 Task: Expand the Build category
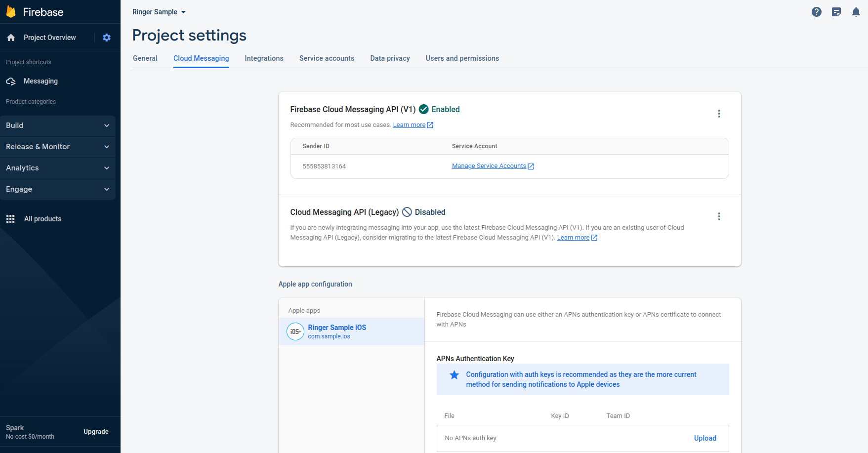coord(57,125)
